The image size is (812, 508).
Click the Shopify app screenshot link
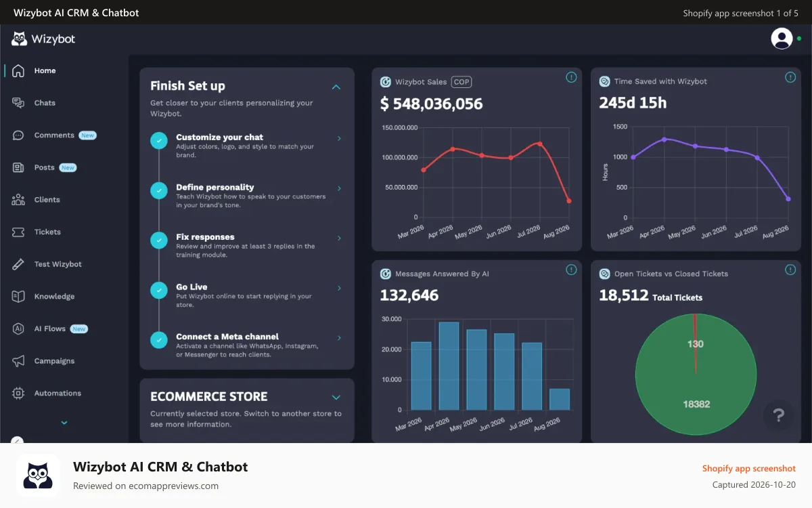pos(748,468)
